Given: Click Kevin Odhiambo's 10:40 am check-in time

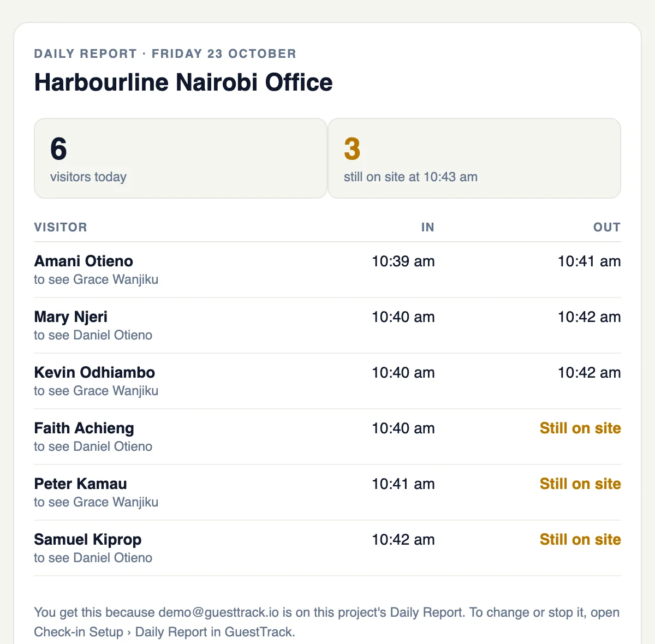Looking at the screenshot, I should 403,372.
